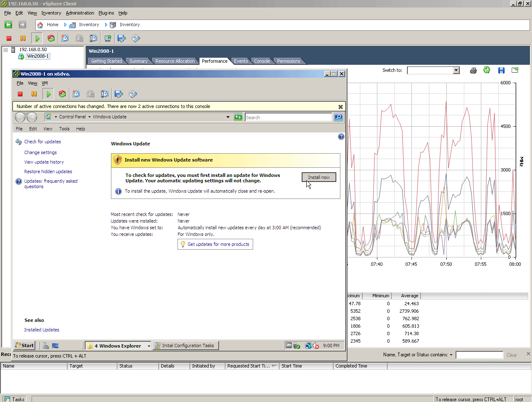Expand the Windows Explorer taskbar group arrow
Image resolution: width=532 pixels, height=402 pixels.
[x=148, y=346]
